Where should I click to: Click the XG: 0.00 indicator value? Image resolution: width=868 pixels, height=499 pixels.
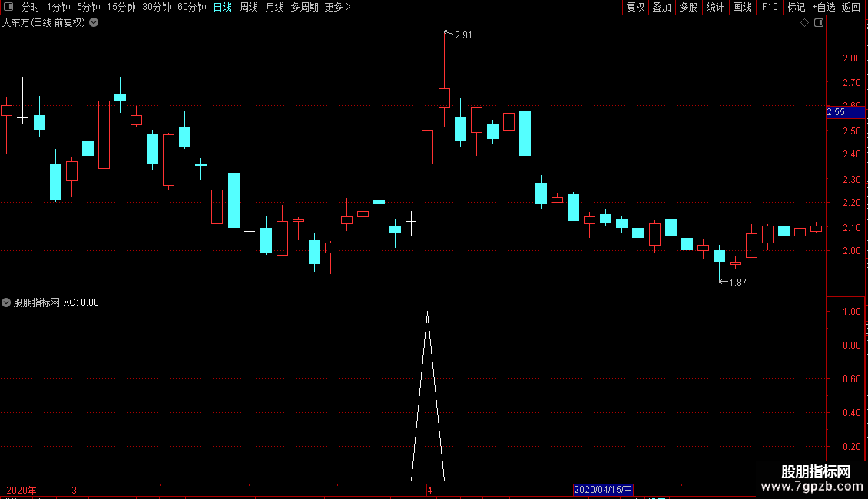(x=81, y=302)
